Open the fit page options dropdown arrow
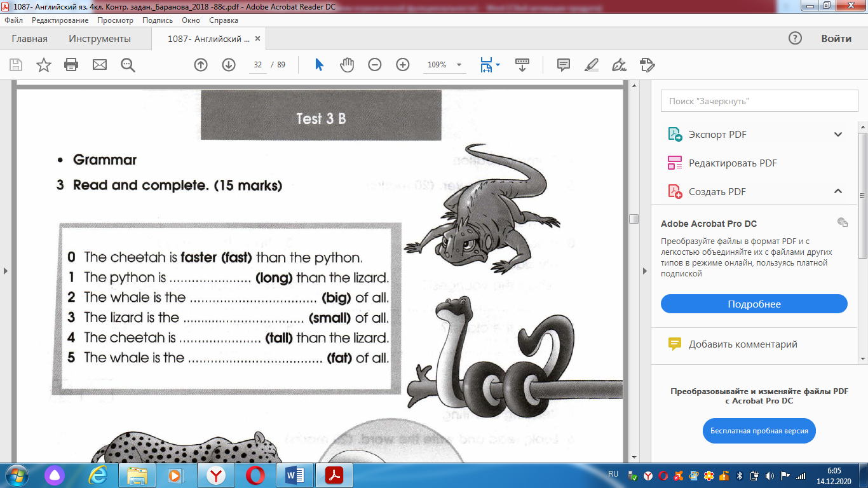The height and width of the screenshot is (488, 868). [x=498, y=65]
